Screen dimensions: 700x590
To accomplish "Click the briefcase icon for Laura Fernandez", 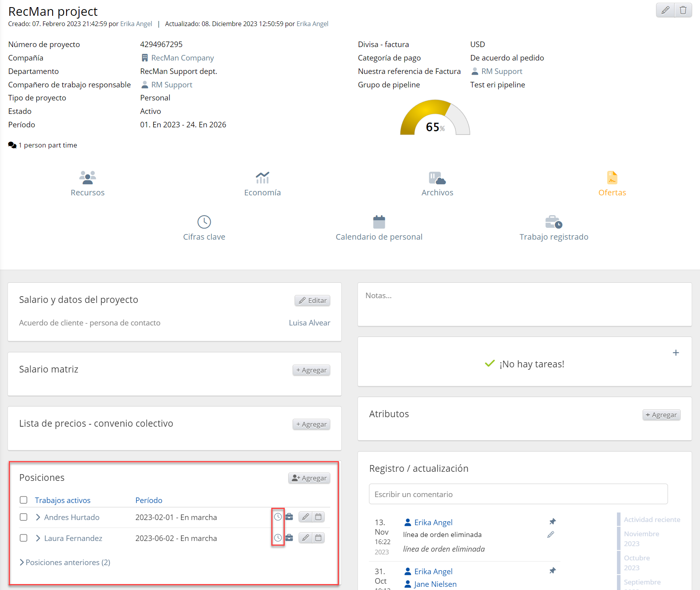I will pyautogui.click(x=289, y=538).
